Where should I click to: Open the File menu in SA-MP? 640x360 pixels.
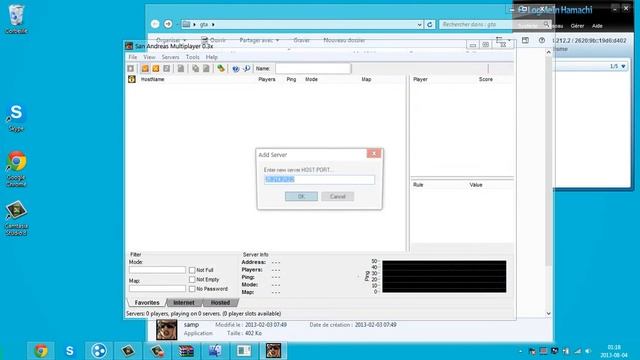tap(133, 57)
